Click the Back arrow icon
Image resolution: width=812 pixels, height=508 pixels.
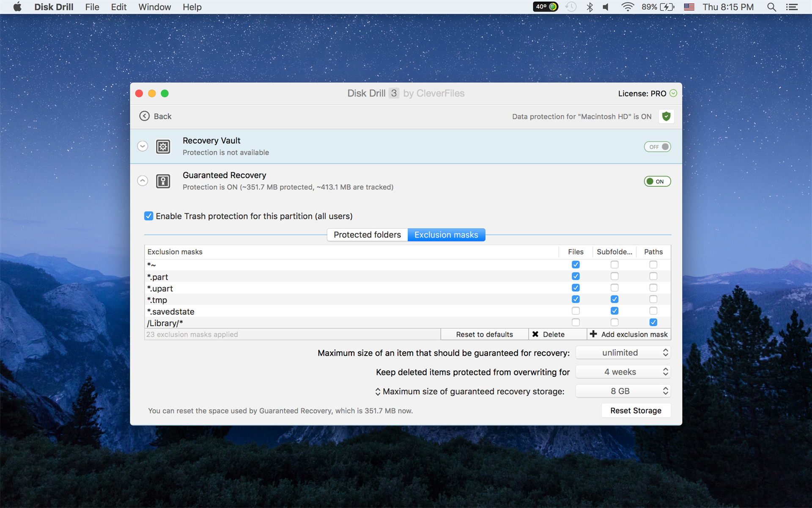pyautogui.click(x=145, y=116)
